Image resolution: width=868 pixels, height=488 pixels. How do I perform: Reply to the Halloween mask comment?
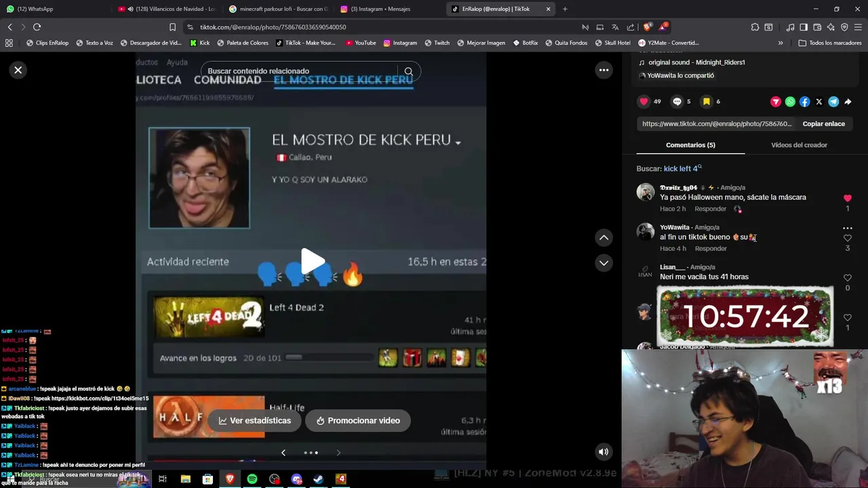tap(711, 209)
